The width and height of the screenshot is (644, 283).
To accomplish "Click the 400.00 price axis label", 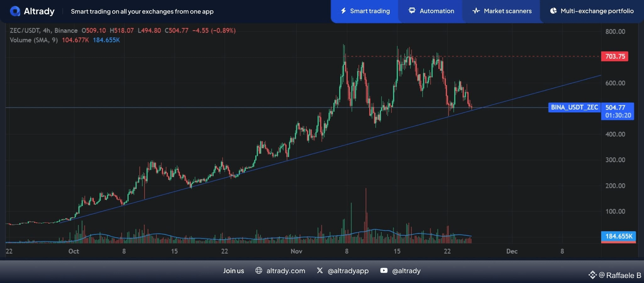I will 615,134.
